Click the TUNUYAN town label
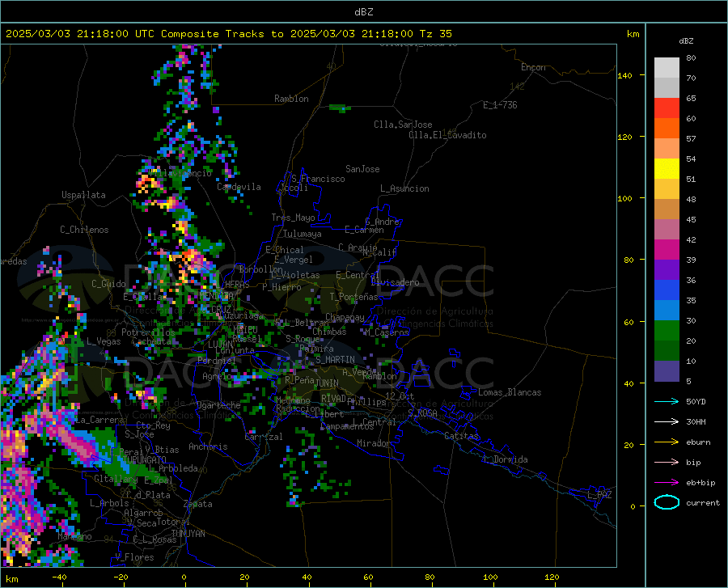 click(x=188, y=534)
